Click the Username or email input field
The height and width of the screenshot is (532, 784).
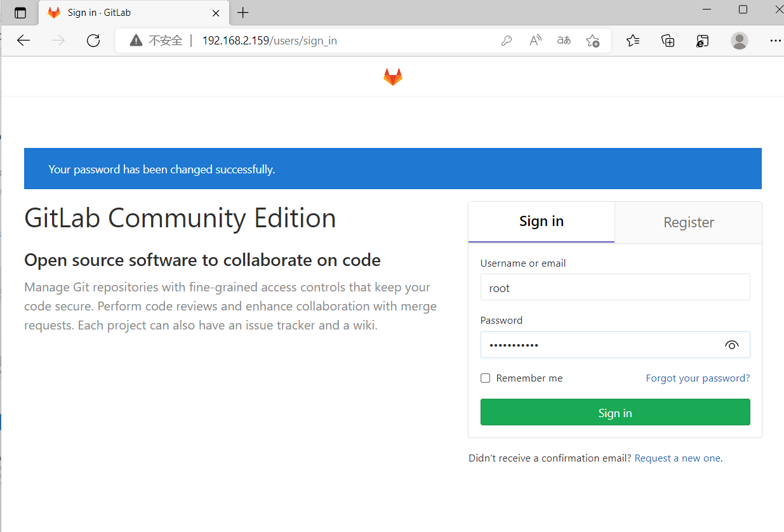click(615, 287)
